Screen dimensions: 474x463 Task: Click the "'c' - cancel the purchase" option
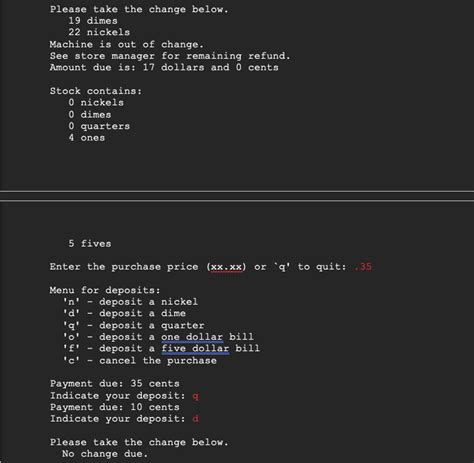139,360
